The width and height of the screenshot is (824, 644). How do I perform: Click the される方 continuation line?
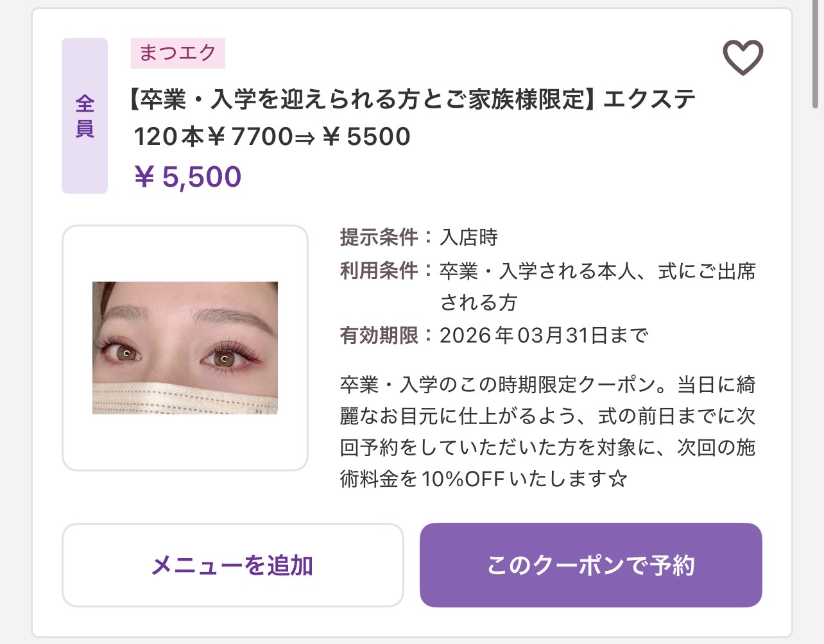click(x=478, y=303)
